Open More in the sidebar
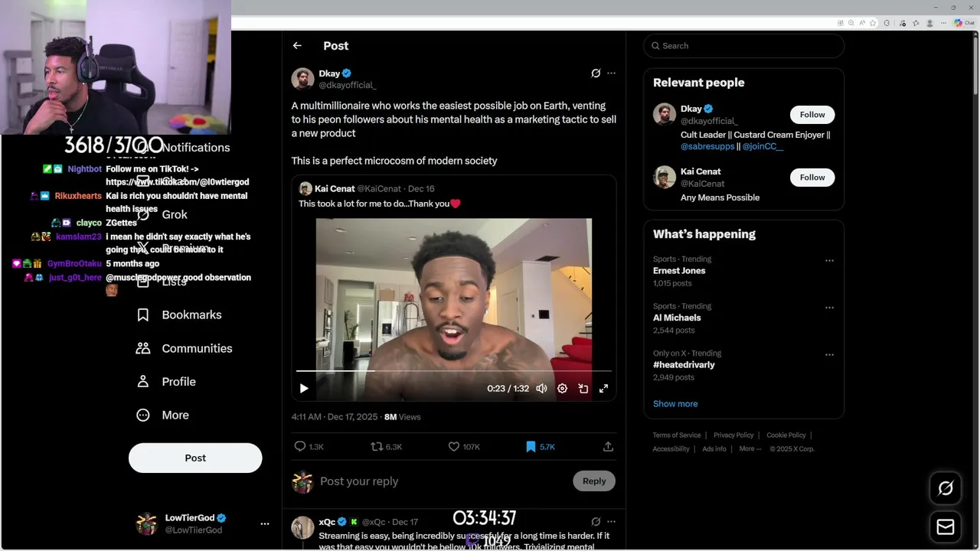The width and height of the screenshot is (980, 551). [162, 415]
